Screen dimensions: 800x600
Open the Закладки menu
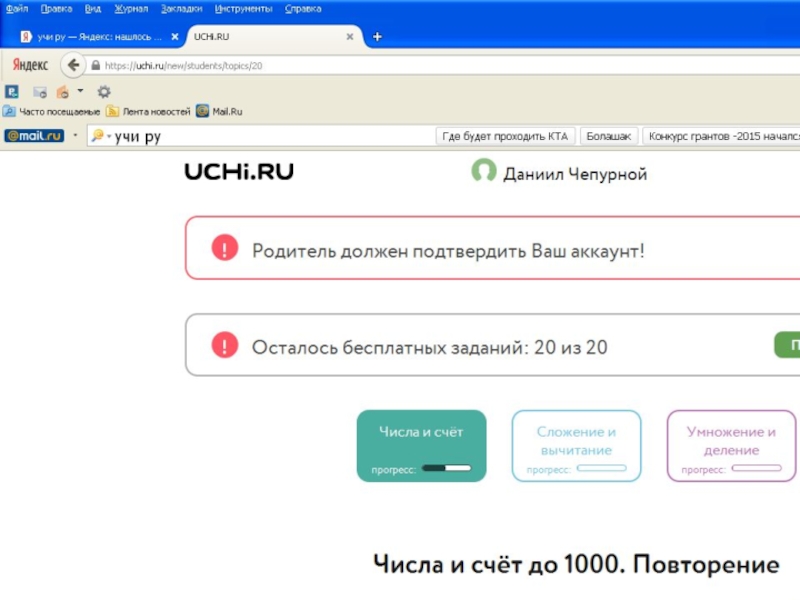point(181,9)
